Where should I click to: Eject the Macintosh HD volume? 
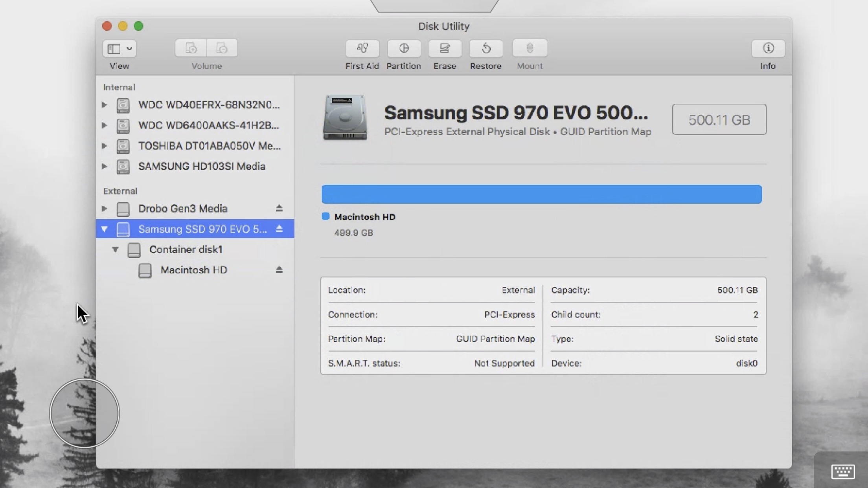pos(279,270)
